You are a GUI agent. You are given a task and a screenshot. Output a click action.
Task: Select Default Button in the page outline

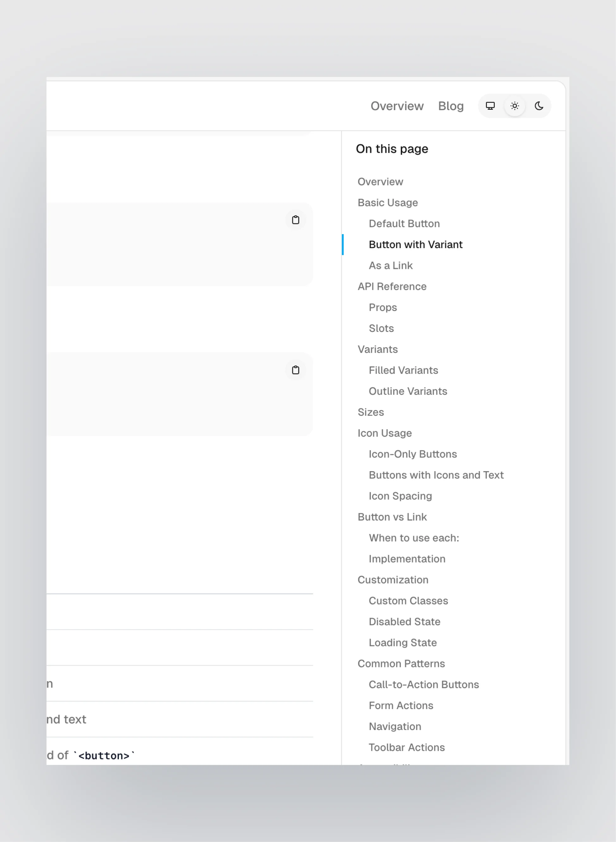click(404, 224)
